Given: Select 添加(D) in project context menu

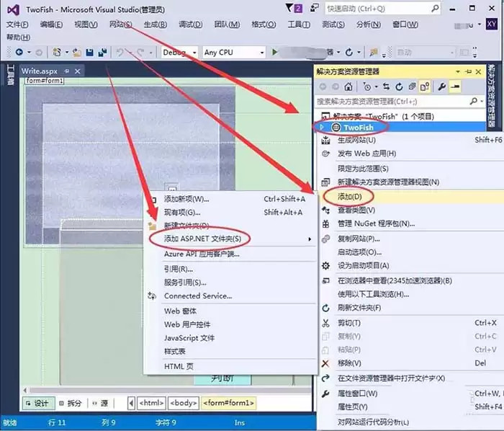Looking at the screenshot, I should 349,197.
